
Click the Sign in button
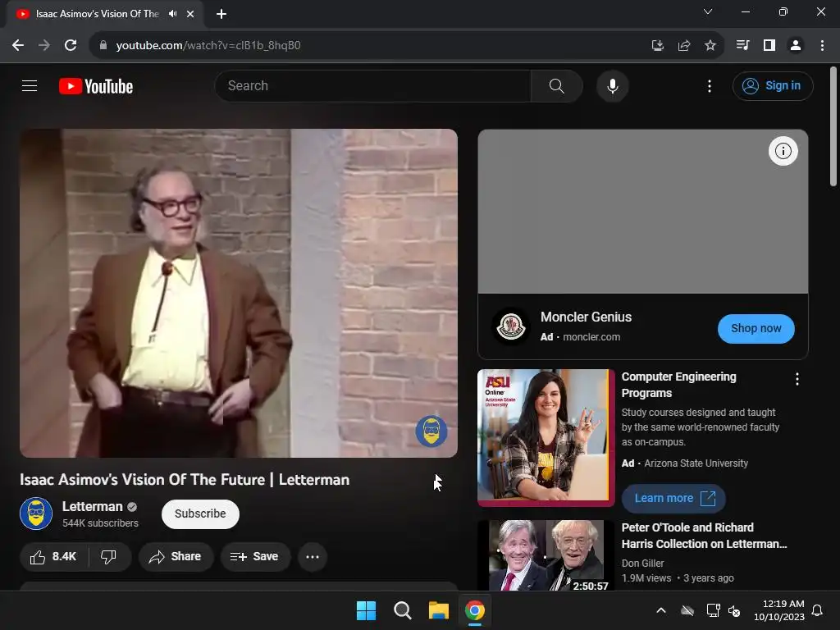coord(773,85)
